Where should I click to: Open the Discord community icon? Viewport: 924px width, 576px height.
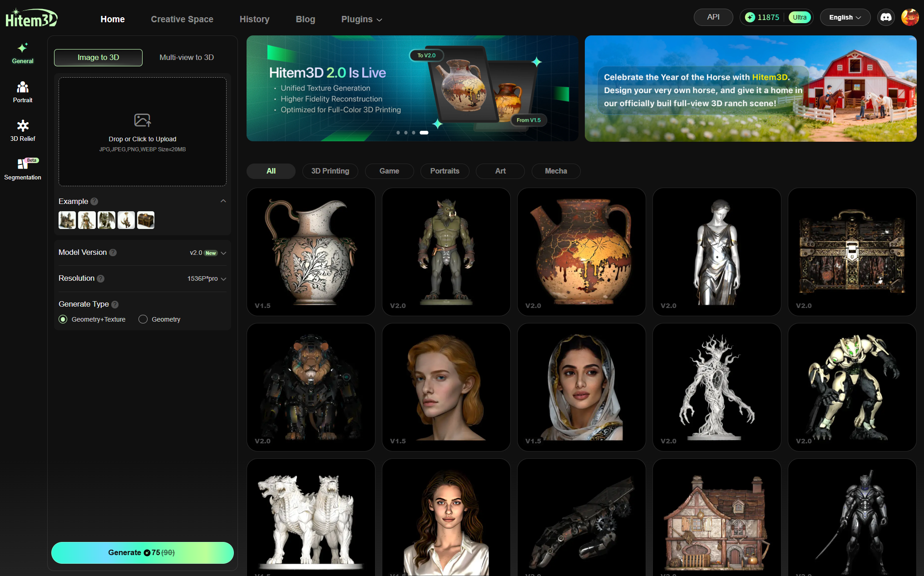click(x=885, y=17)
